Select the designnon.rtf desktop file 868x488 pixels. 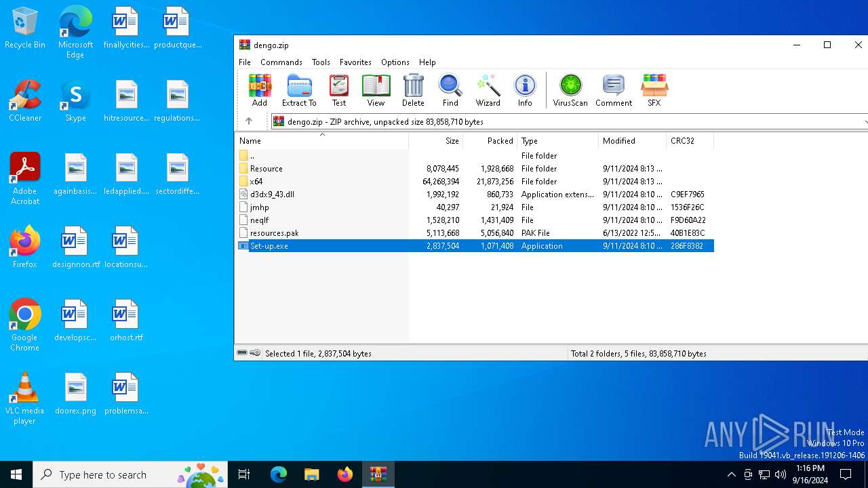click(x=75, y=247)
